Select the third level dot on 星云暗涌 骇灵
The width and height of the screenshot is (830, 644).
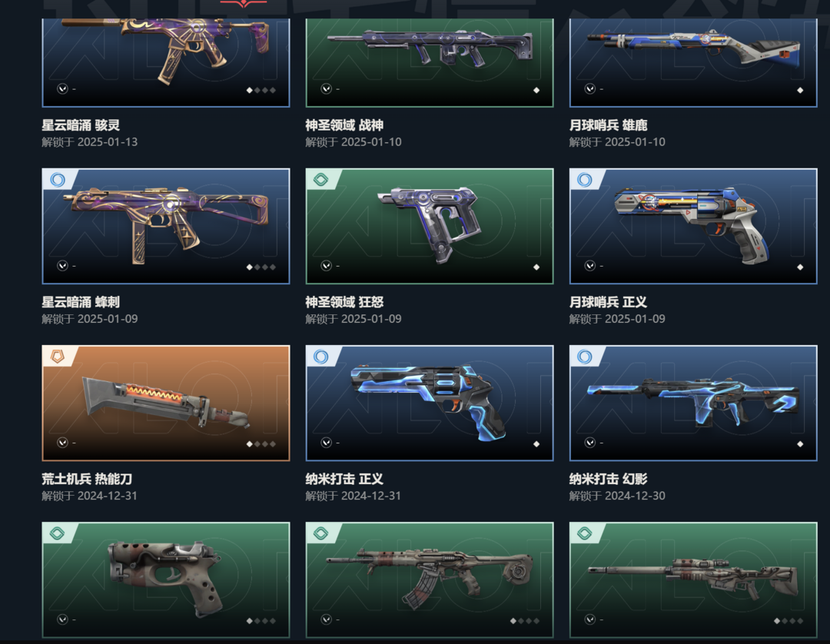coord(265,91)
